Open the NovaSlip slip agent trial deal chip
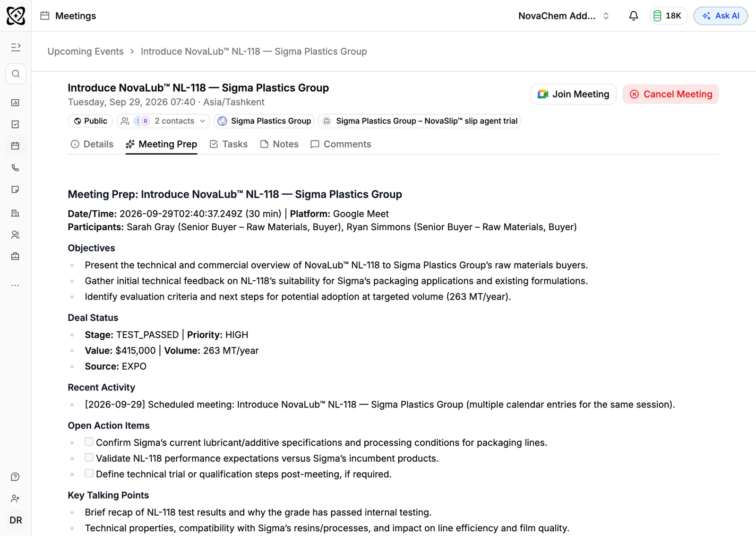756x536 pixels. [420, 121]
